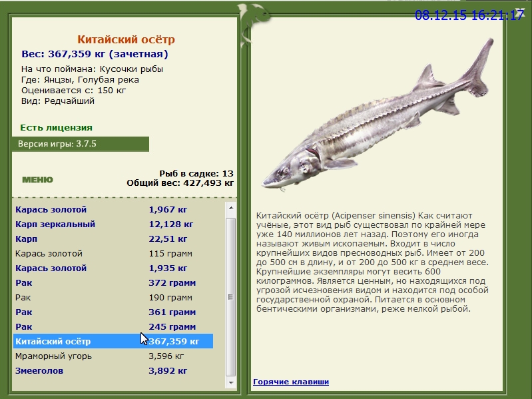Close window with top-right X icon
The width and height of the screenshot is (532, 399).
(x=520, y=11)
